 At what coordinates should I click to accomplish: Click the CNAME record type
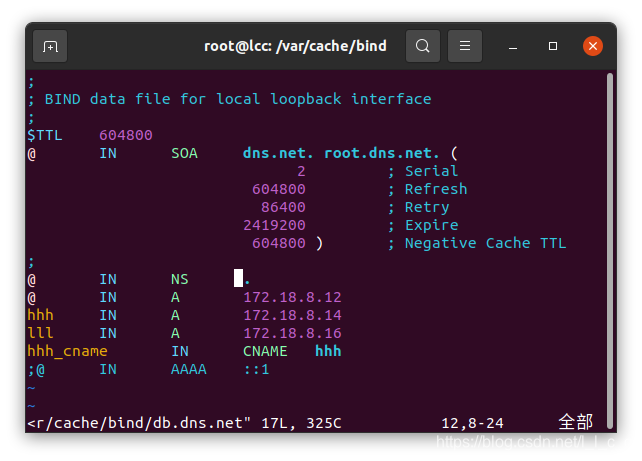[x=265, y=351]
